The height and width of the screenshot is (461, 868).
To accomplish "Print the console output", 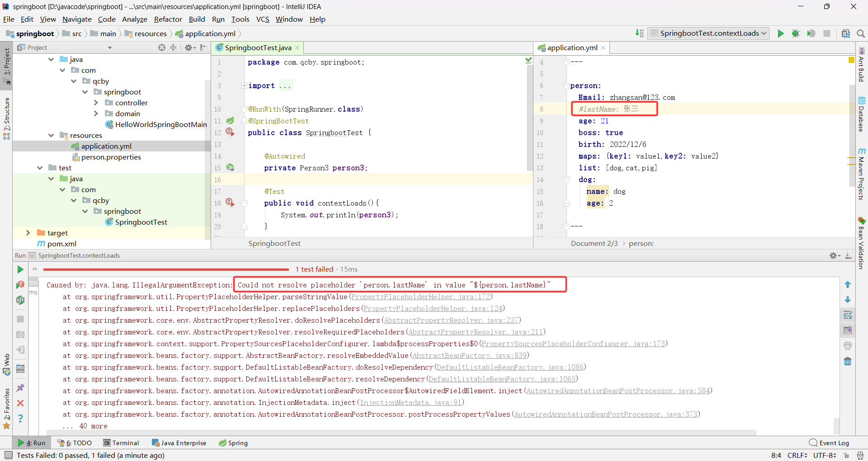I will tap(848, 346).
